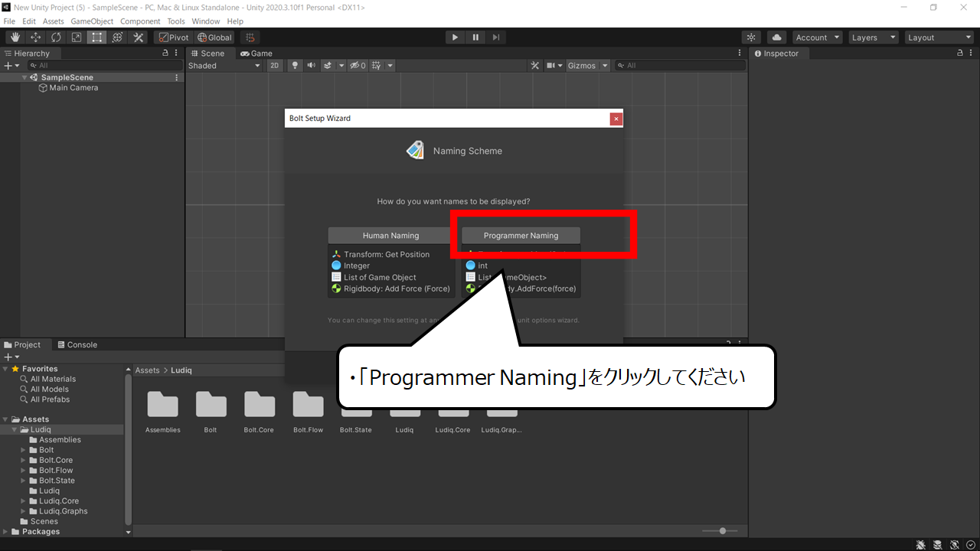980x551 pixels.
Task: Select the Transform tool
Action: [x=117, y=37]
